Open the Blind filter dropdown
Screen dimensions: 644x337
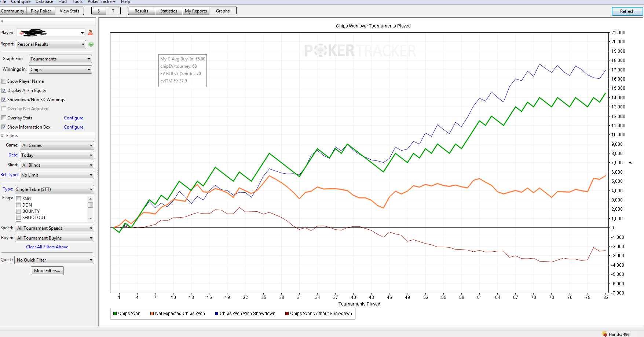(x=57, y=165)
